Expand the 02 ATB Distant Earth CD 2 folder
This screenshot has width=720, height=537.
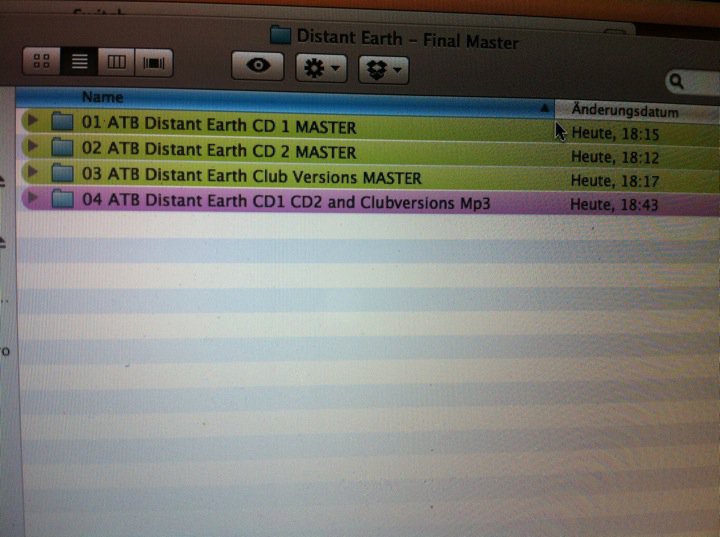tap(34, 147)
